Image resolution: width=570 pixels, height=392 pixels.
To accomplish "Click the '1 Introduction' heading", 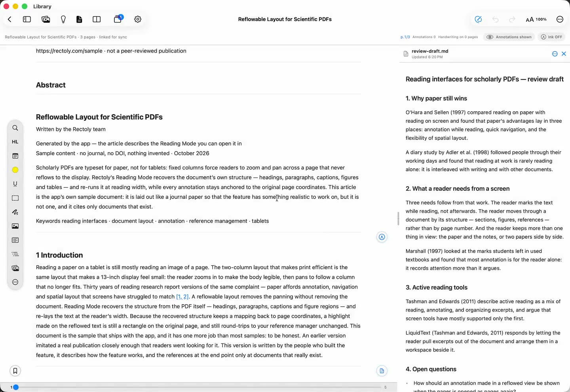I will (59, 255).
